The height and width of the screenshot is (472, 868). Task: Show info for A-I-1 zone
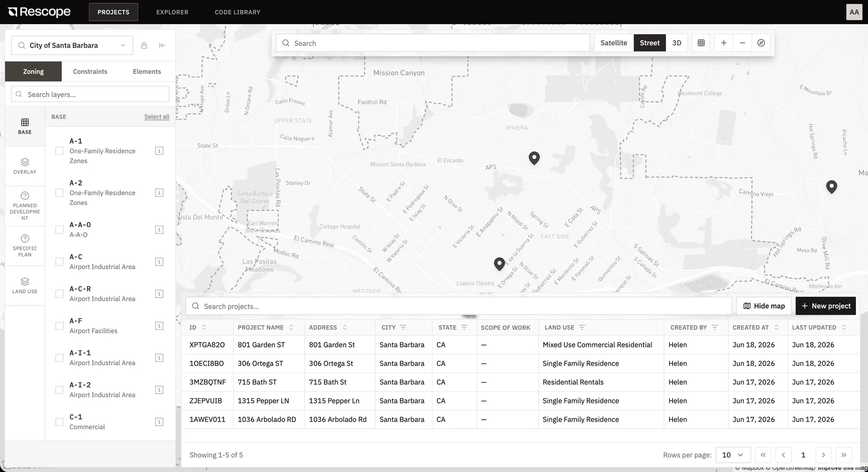pyautogui.click(x=159, y=358)
